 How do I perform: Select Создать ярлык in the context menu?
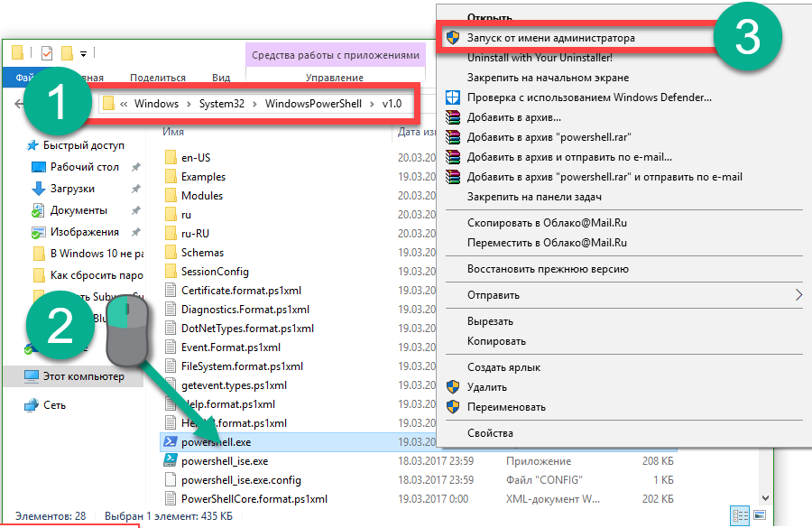[x=503, y=367]
